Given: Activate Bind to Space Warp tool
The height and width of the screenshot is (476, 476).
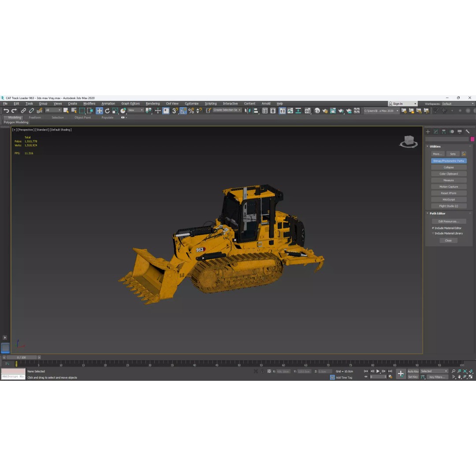Looking at the screenshot, I should click(x=40, y=111).
